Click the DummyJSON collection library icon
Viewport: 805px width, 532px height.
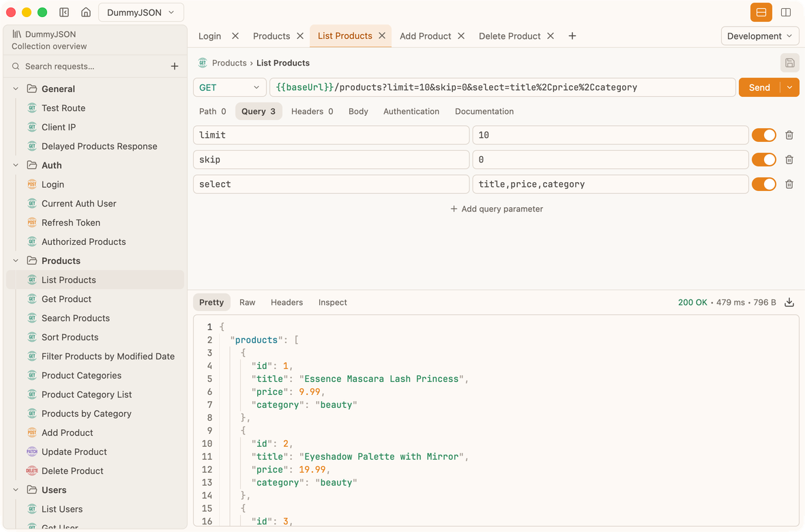[x=17, y=34]
